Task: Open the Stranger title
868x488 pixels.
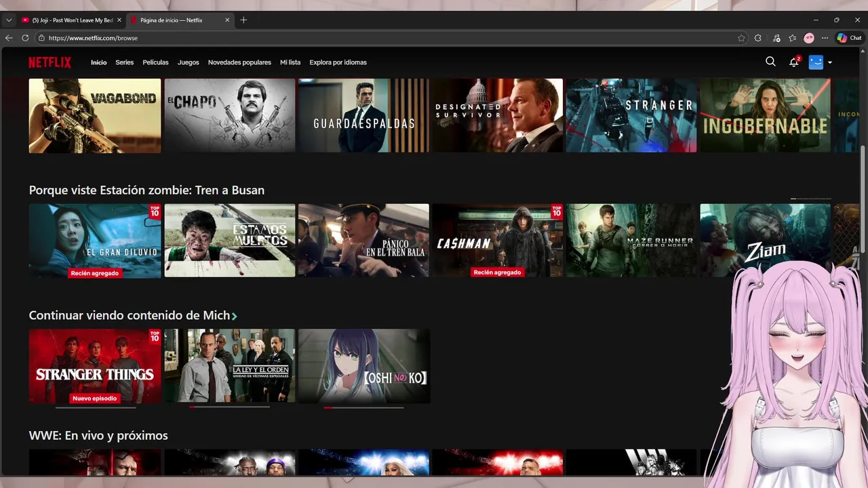Action: tap(631, 115)
